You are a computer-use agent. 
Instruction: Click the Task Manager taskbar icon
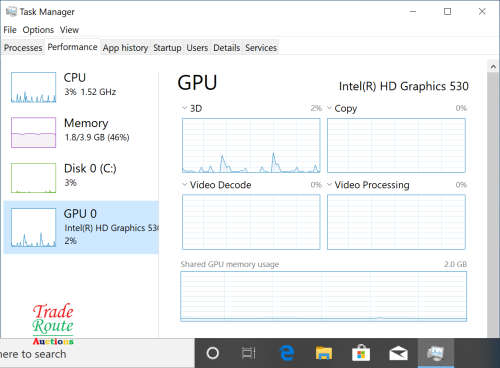point(436,353)
